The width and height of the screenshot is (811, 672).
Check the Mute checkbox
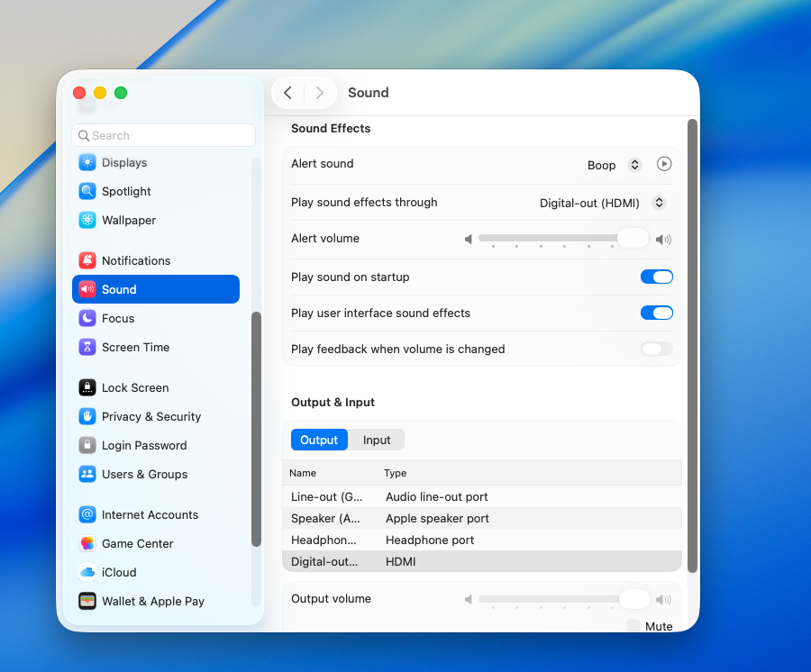pos(633,626)
